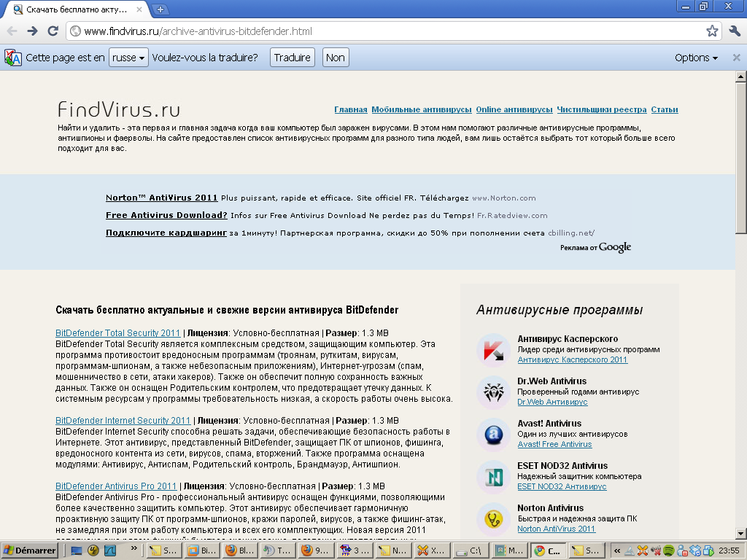Click the taskbar clock showing 23:55
Viewport: 747px width, 560px height.
pyautogui.click(x=729, y=551)
